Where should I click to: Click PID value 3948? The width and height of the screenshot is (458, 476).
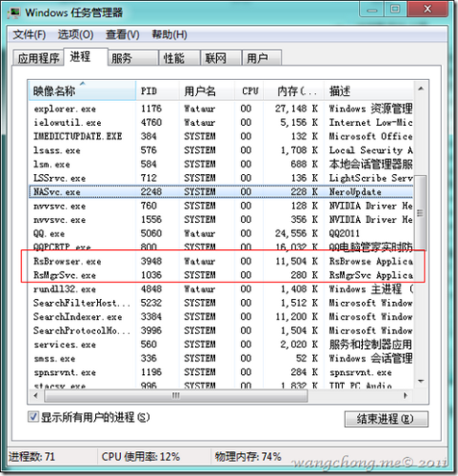pos(151,262)
